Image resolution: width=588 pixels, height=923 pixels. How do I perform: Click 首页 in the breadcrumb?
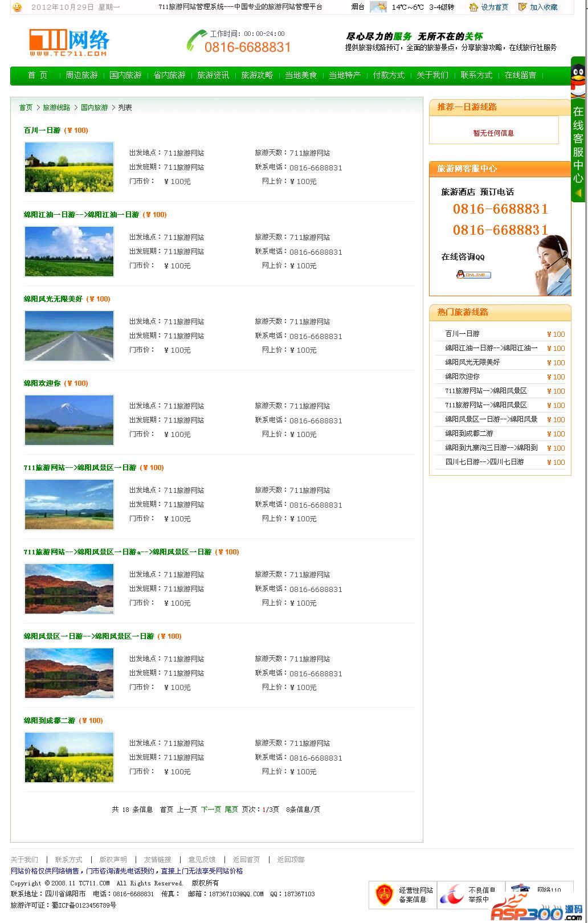(26, 107)
